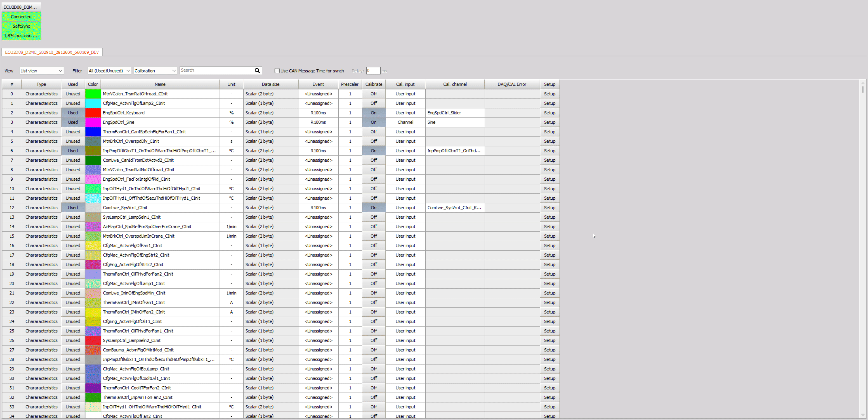
Task: Pick the yellow swatch of ThermFanCtrl_IMinOfFan2_CInit
Action: 93,312
